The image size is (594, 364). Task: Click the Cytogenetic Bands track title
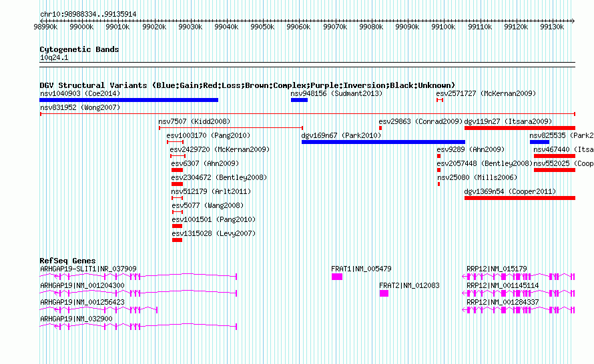coord(79,49)
